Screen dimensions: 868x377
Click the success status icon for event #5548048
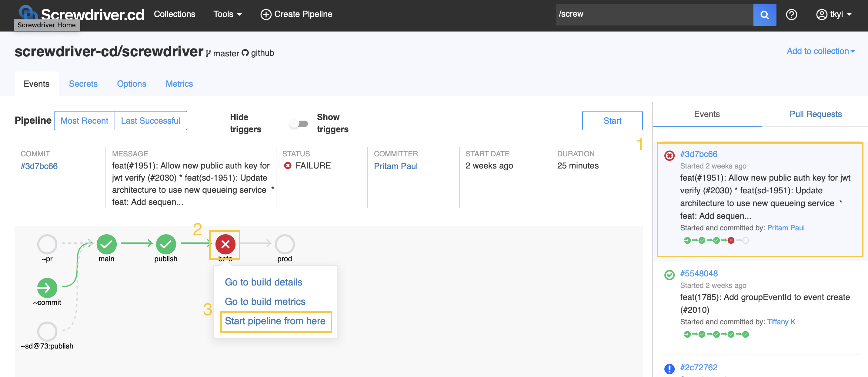coord(669,275)
